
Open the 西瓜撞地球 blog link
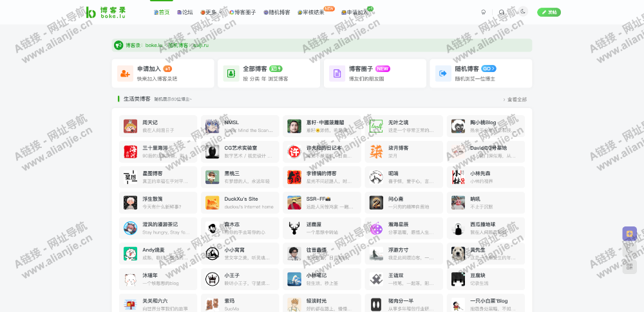pos(483,224)
